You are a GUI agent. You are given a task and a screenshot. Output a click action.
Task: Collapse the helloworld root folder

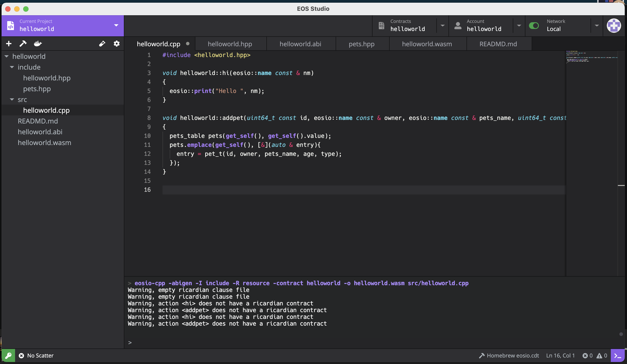(7, 56)
